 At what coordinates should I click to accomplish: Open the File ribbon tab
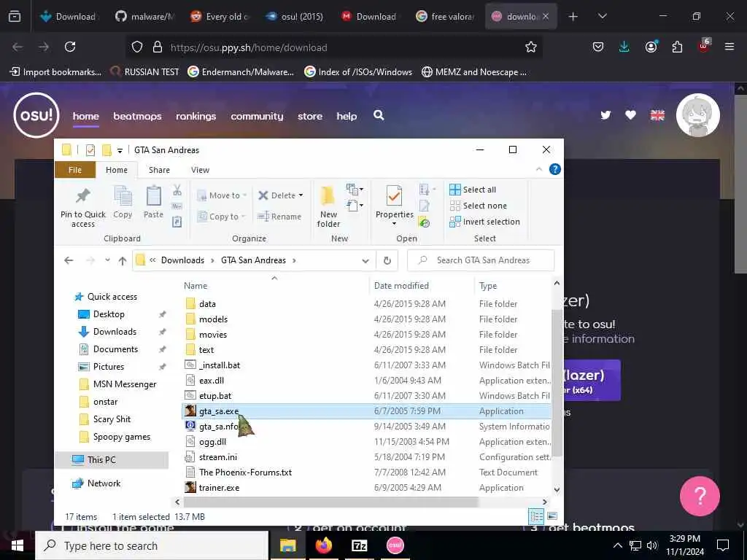click(x=75, y=170)
